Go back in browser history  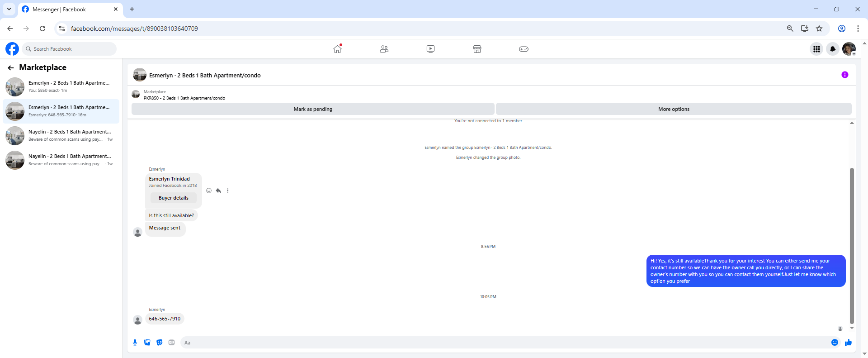click(x=10, y=29)
